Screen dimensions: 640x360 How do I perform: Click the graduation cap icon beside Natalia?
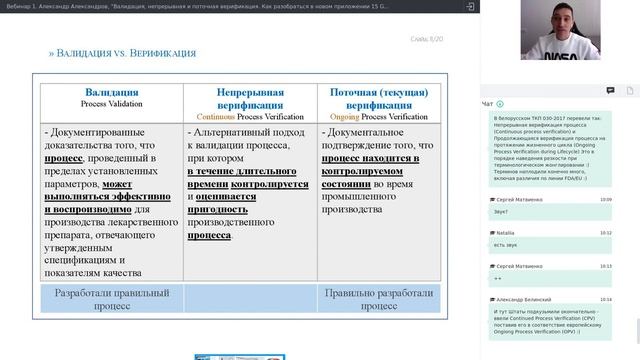[492, 233]
